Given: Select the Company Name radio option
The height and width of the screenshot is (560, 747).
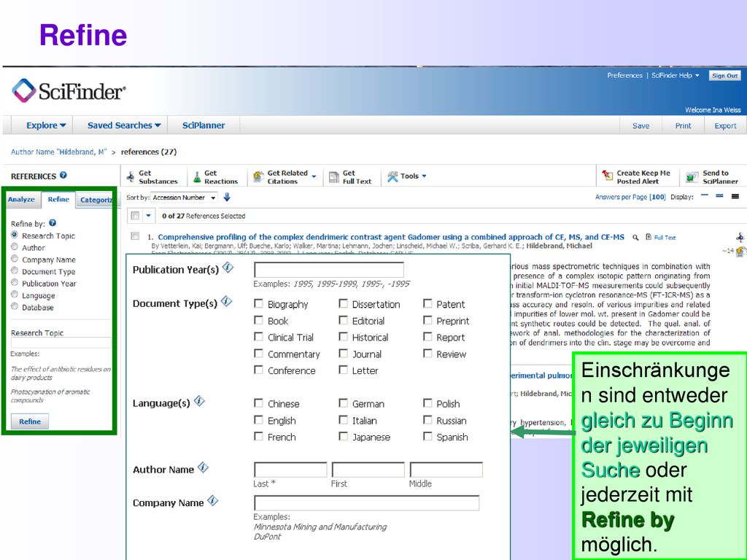Looking at the screenshot, I should tap(15, 259).
